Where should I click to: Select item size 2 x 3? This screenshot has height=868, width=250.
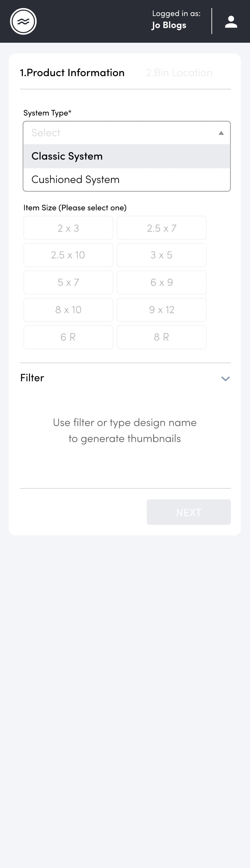[x=68, y=228]
